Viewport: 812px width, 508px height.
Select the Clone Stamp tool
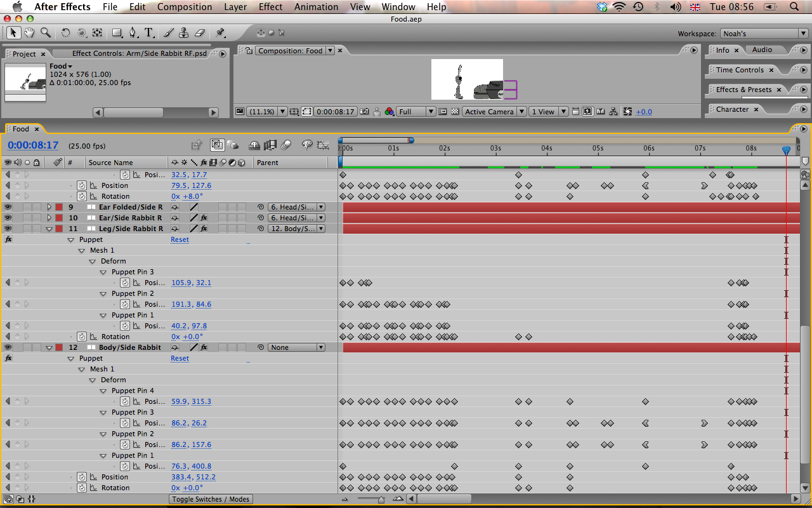click(184, 32)
